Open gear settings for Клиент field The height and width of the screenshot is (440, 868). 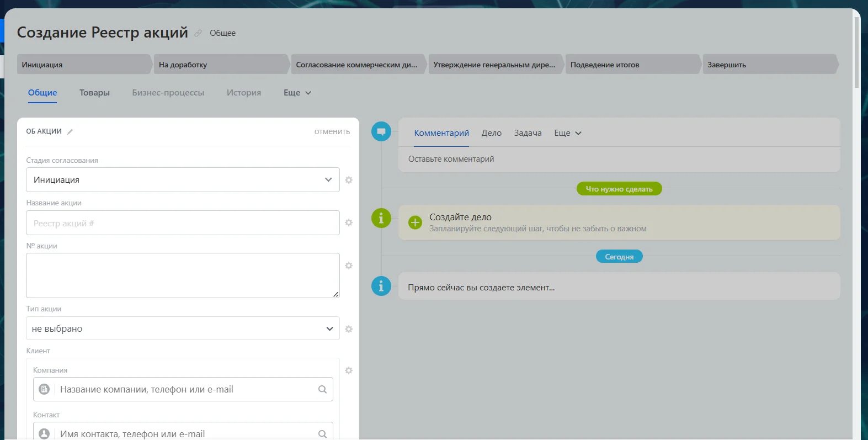[x=349, y=370]
